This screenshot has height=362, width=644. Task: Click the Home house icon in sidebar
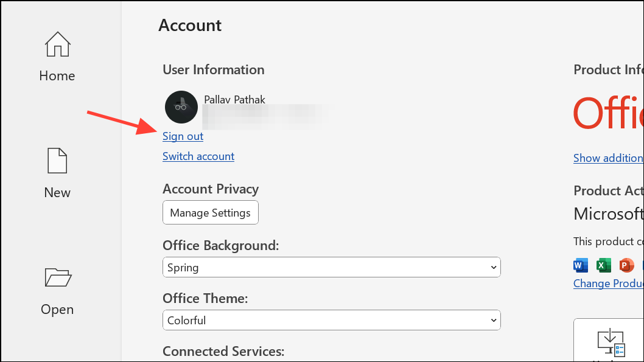(57, 44)
